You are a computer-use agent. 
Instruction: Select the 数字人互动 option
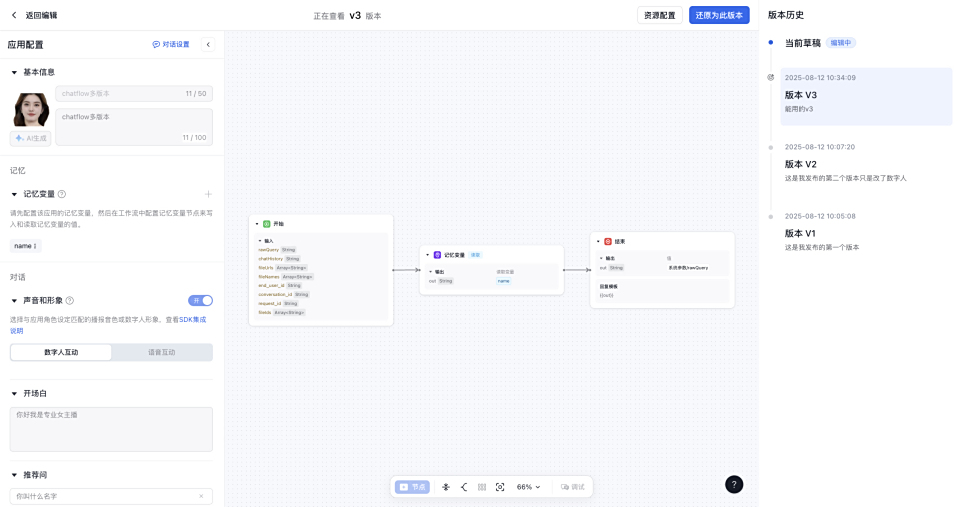(61, 352)
